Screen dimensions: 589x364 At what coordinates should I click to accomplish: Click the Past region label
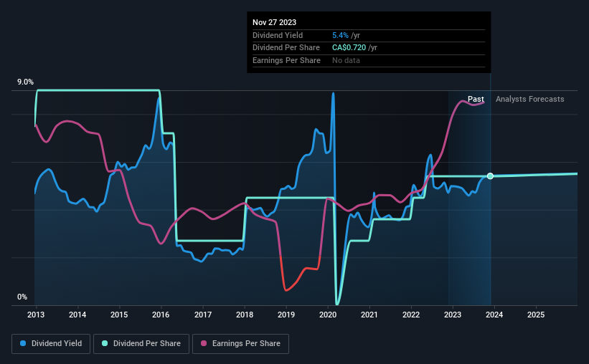point(476,99)
